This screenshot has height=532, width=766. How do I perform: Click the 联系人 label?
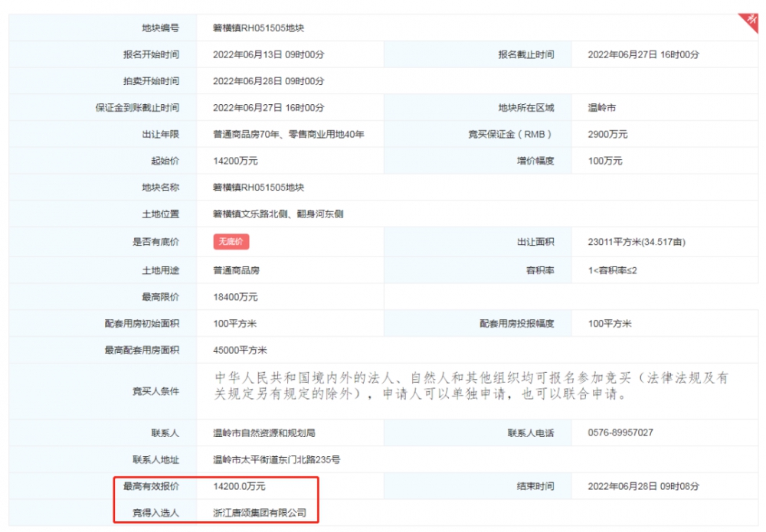(165, 433)
